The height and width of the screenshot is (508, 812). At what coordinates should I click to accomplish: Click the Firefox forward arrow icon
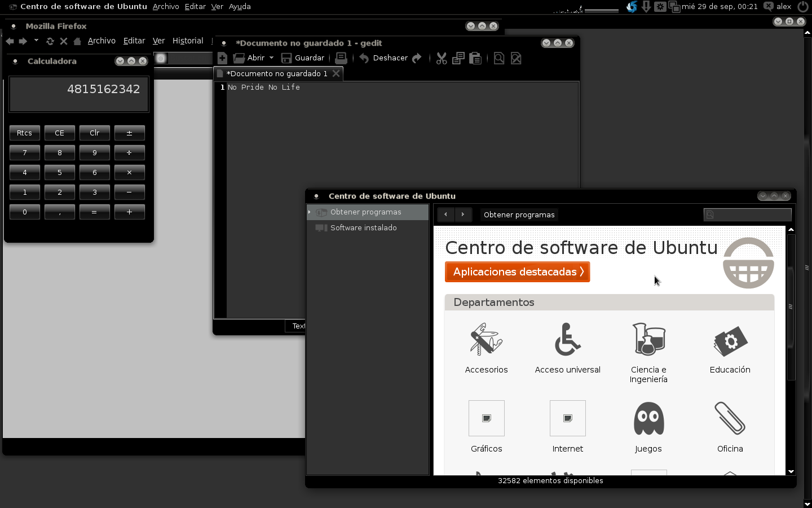[23, 41]
